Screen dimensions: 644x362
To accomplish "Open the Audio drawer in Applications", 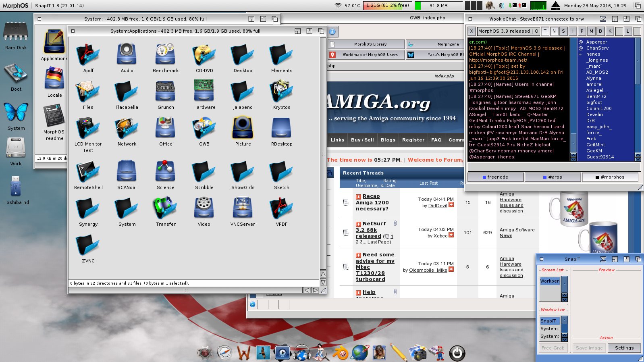I will click(x=127, y=54).
